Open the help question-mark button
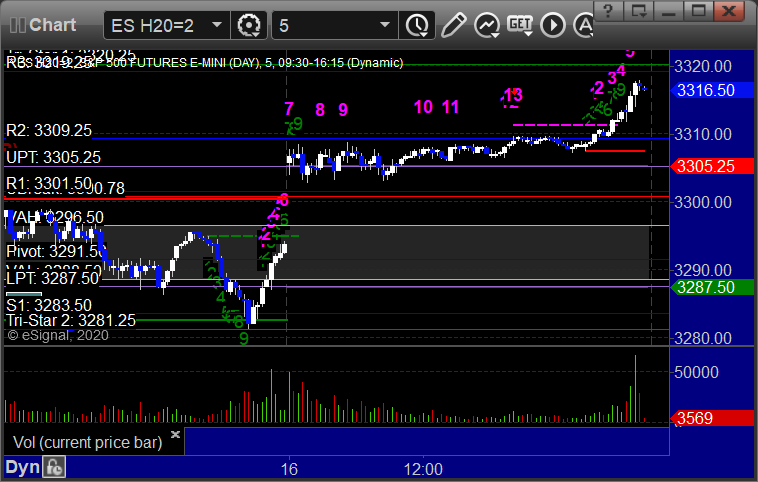Image resolution: width=758 pixels, height=482 pixels. [608, 11]
